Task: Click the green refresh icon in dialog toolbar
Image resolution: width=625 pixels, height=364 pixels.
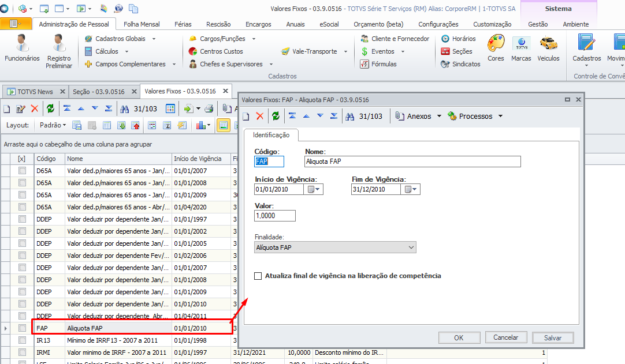Action: pyautogui.click(x=276, y=116)
